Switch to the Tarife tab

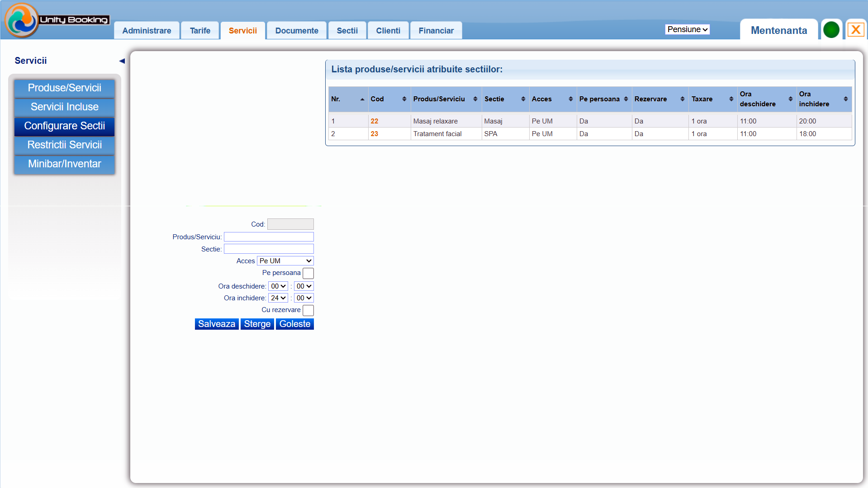pos(200,31)
